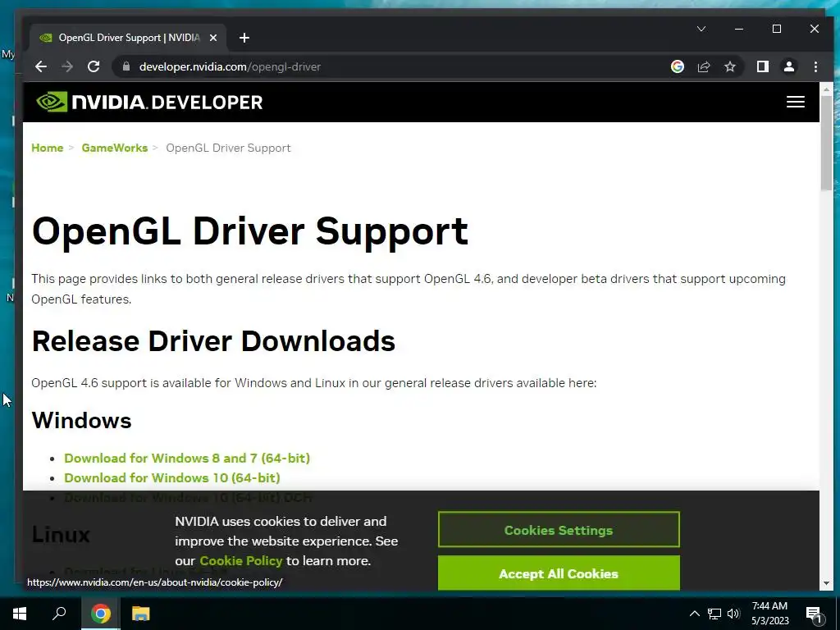Click the Release Driver Downloads heading
The width and height of the screenshot is (840, 630).
[x=213, y=341]
